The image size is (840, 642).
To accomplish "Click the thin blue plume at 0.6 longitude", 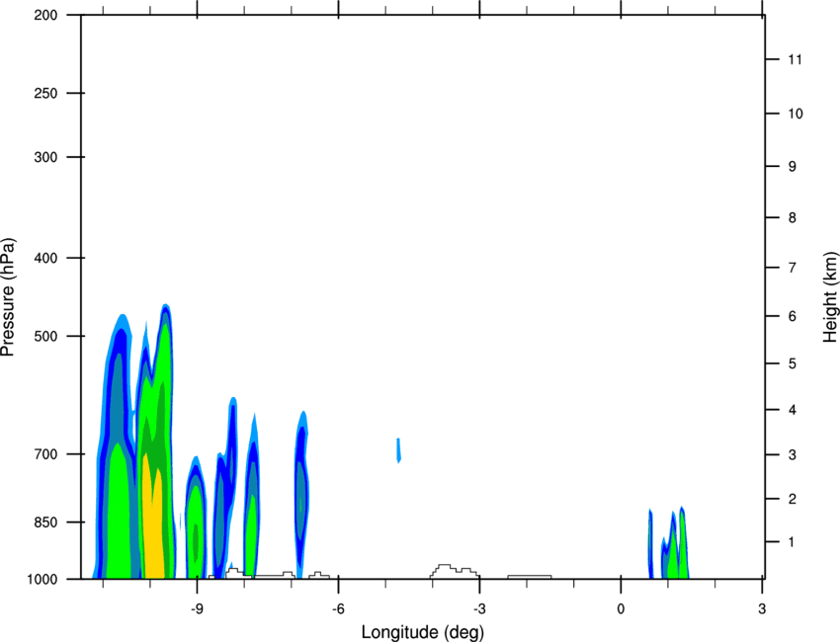I will pyautogui.click(x=650, y=543).
